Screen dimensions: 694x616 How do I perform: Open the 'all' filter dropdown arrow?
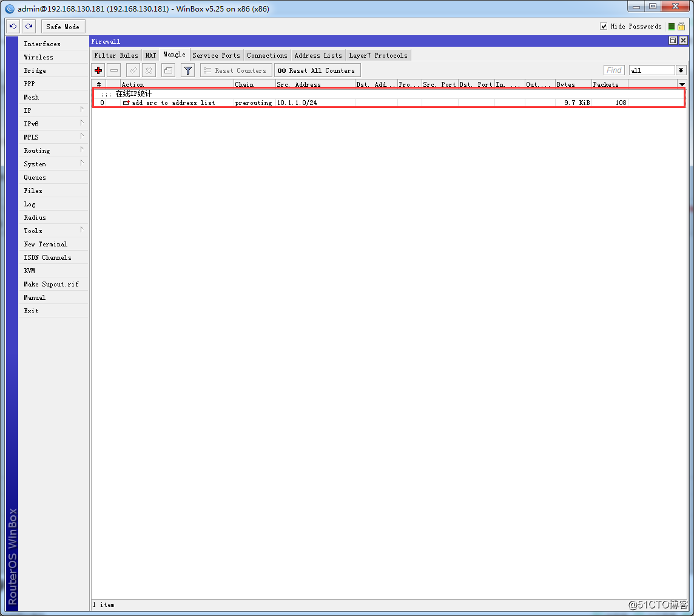click(681, 70)
